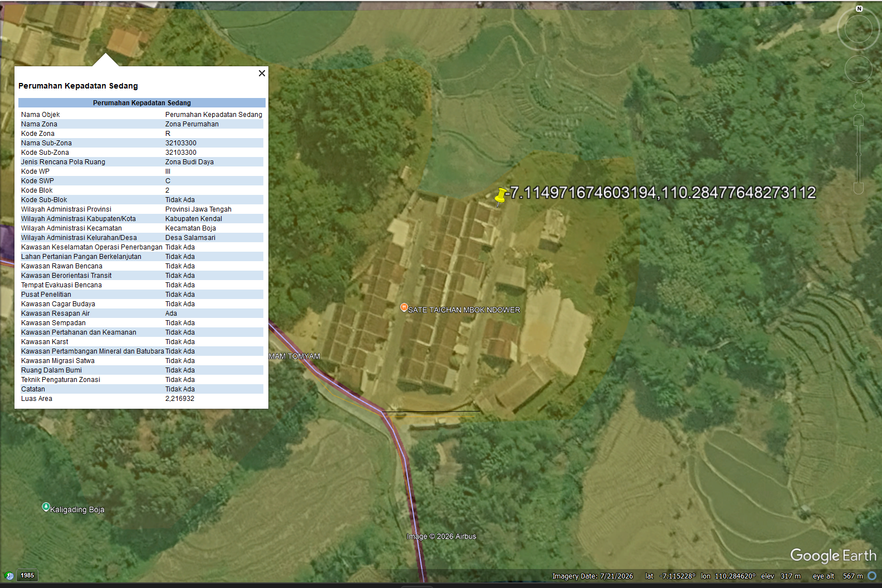Click the SATE TAICHAN MBOK NDOWER place icon
The height and width of the screenshot is (588, 882).
(x=404, y=307)
